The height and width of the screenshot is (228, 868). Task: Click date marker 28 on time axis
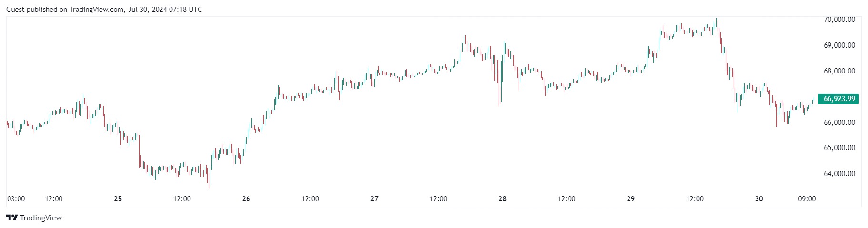502,199
